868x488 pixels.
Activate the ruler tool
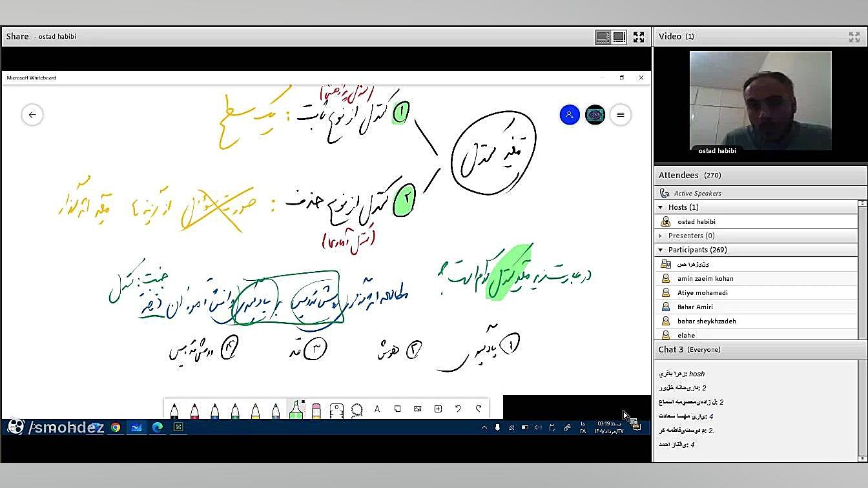tap(336, 411)
